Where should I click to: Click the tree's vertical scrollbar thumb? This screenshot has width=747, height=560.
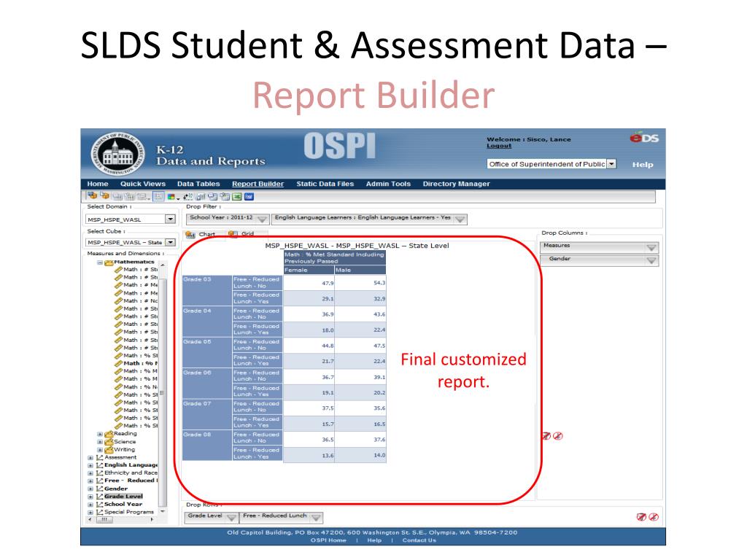tap(163, 392)
